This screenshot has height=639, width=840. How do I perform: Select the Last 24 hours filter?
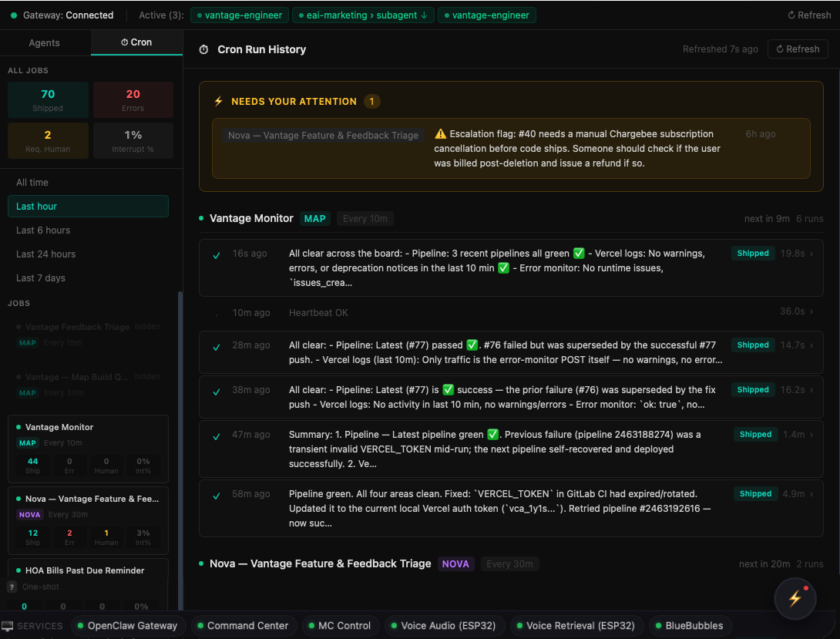click(x=88, y=254)
